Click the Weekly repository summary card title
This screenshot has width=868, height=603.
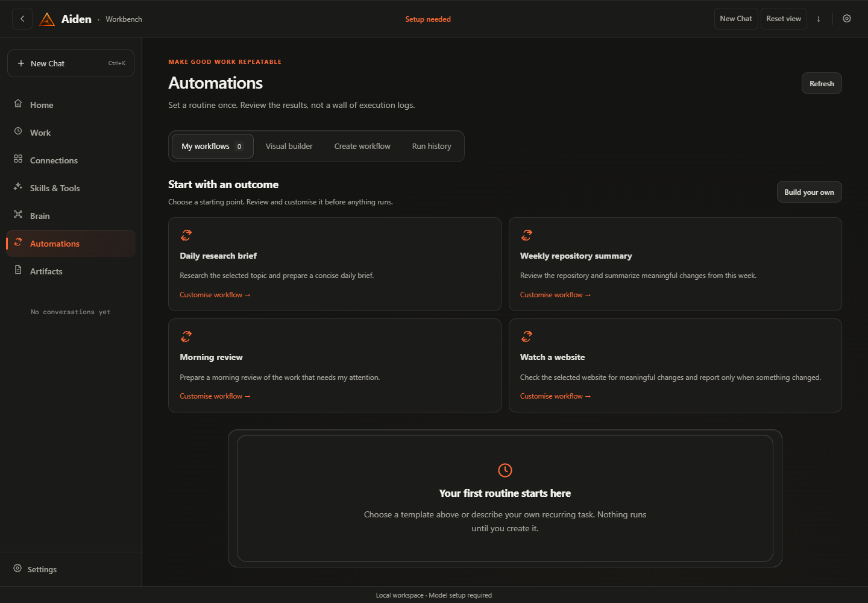pyautogui.click(x=576, y=256)
